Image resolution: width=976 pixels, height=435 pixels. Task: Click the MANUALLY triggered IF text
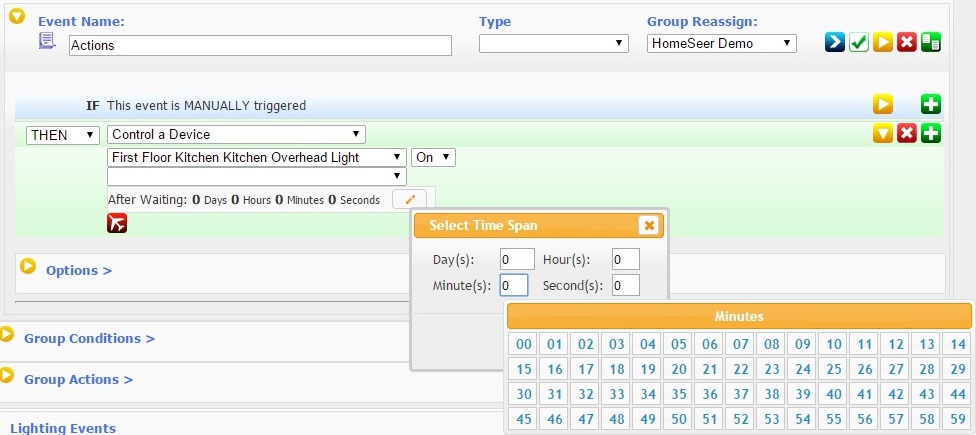tap(207, 106)
